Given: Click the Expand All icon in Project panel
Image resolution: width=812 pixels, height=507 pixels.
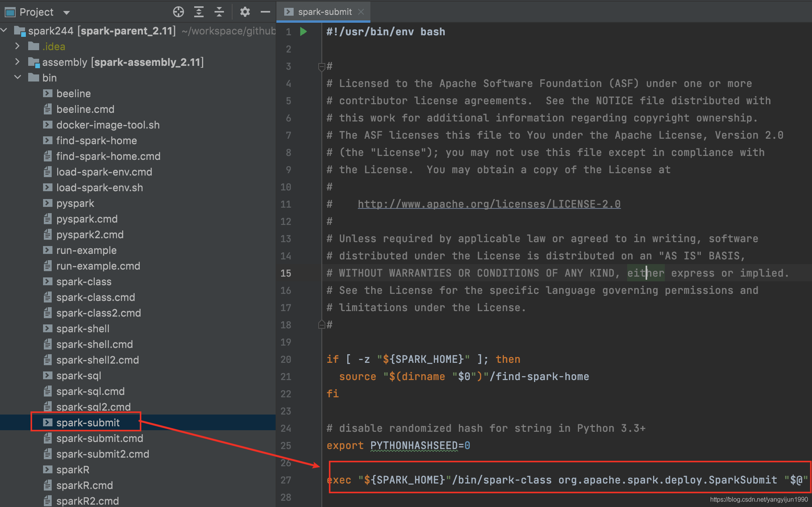Looking at the screenshot, I should point(199,12).
